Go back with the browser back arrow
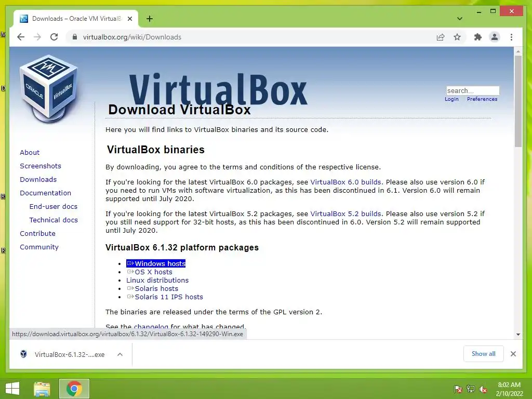The height and width of the screenshot is (399, 532). click(21, 37)
